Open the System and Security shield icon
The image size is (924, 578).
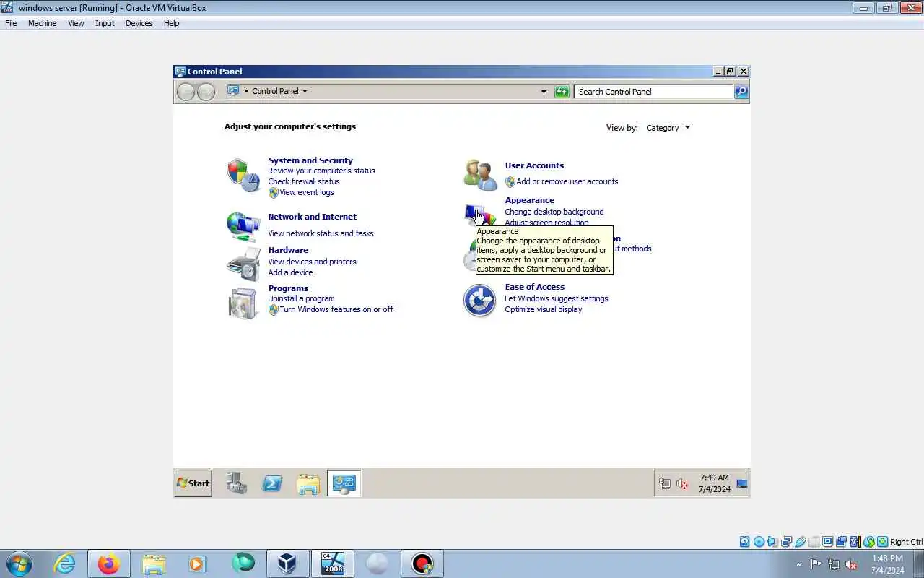click(243, 176)
